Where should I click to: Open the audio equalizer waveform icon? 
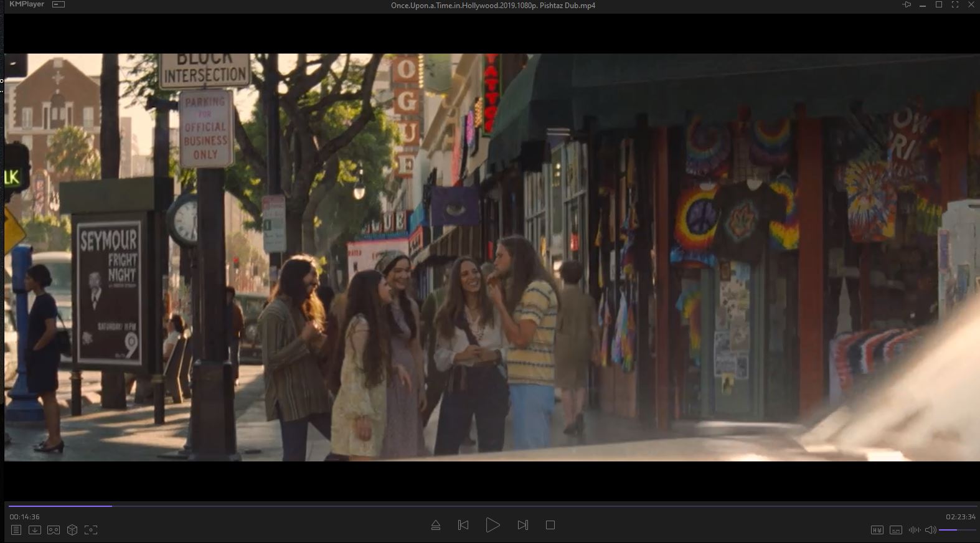(914, 530)
